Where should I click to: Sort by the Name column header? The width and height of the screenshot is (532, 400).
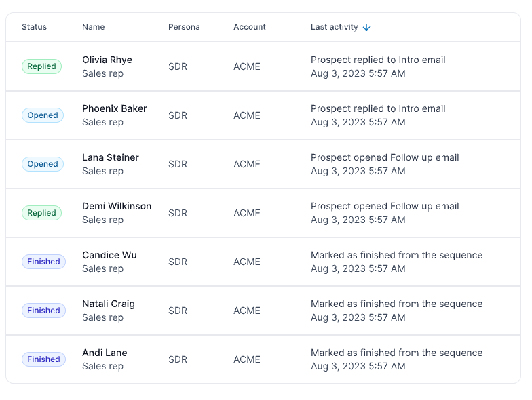tap(94, 27)
